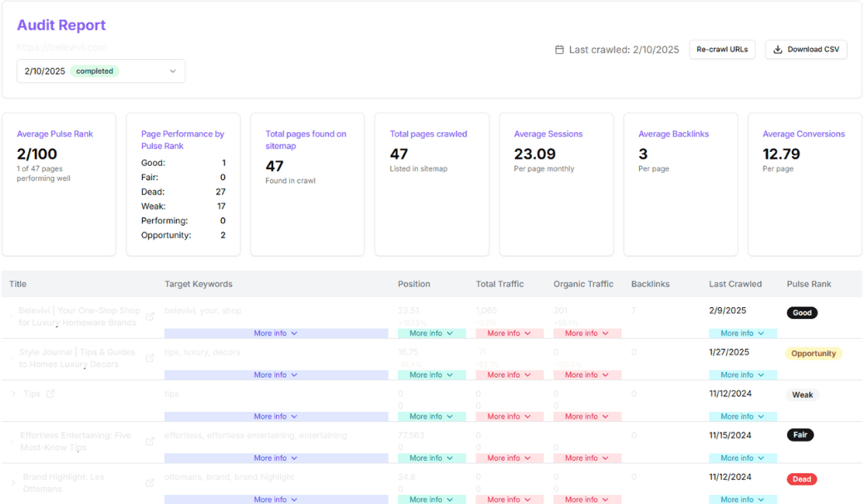Expand the Tips row chevron
Viewport: 865px width, 504px height.
[x=14, y=394]
